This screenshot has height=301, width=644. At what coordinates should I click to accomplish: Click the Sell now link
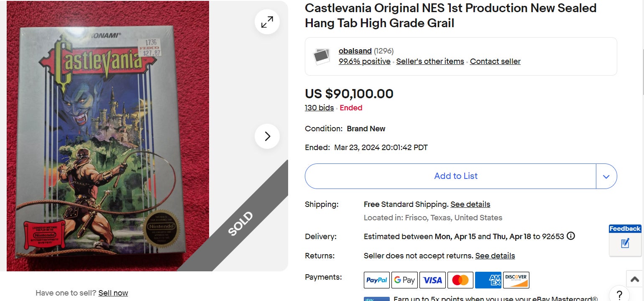(113, 293)
